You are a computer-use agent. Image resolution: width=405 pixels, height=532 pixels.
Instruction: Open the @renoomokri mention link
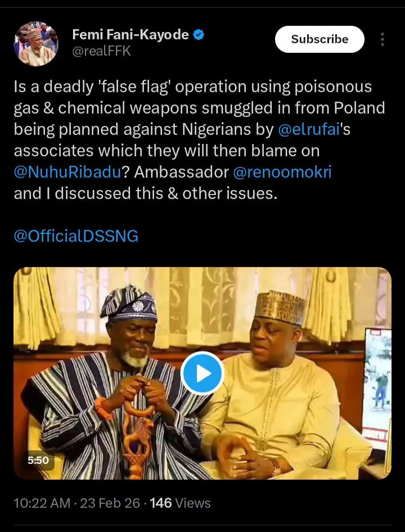282,172
